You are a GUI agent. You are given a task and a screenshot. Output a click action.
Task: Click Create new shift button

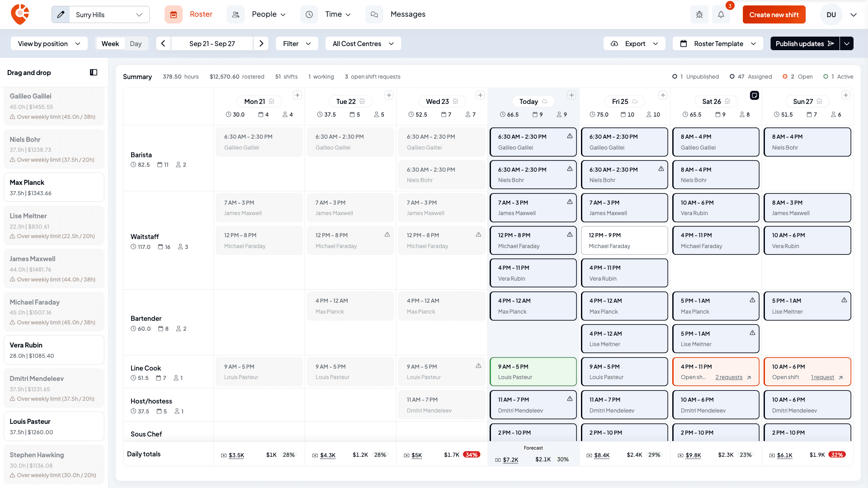point(774,14)
